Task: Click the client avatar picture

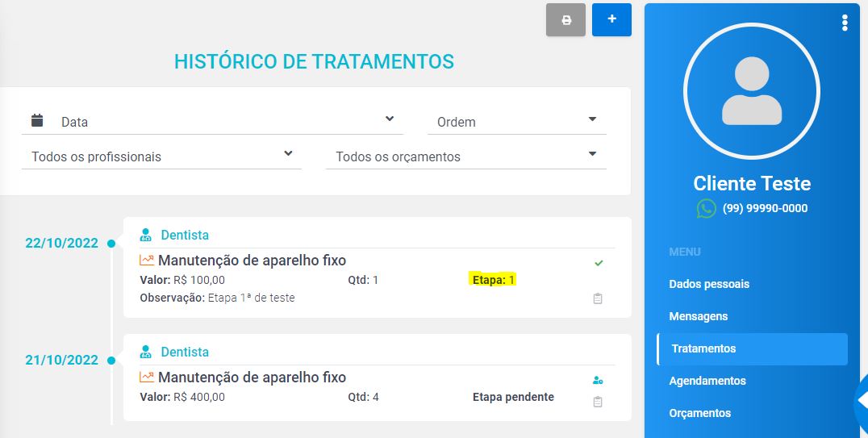Action: coord(752,91)
